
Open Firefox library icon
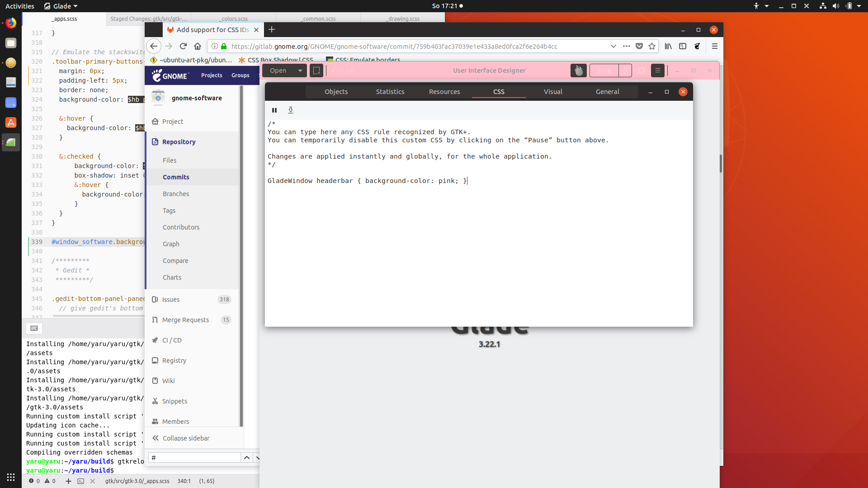coord(668,46)
